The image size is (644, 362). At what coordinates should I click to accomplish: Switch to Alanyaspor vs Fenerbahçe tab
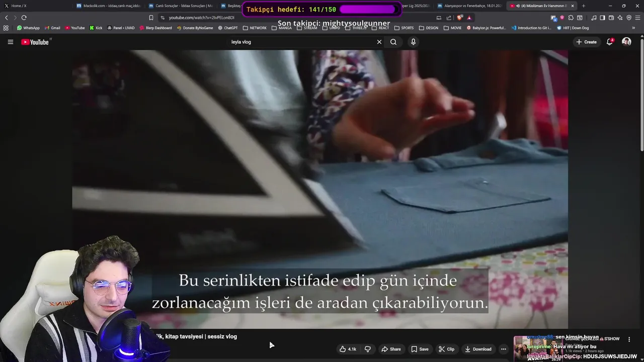coord(470,6)
